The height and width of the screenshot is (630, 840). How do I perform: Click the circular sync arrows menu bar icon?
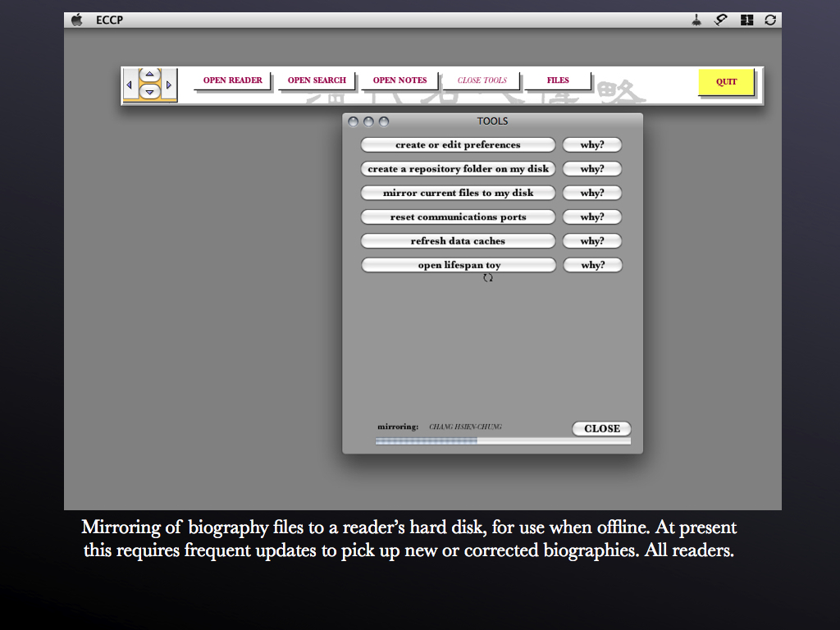coord(770,21)
